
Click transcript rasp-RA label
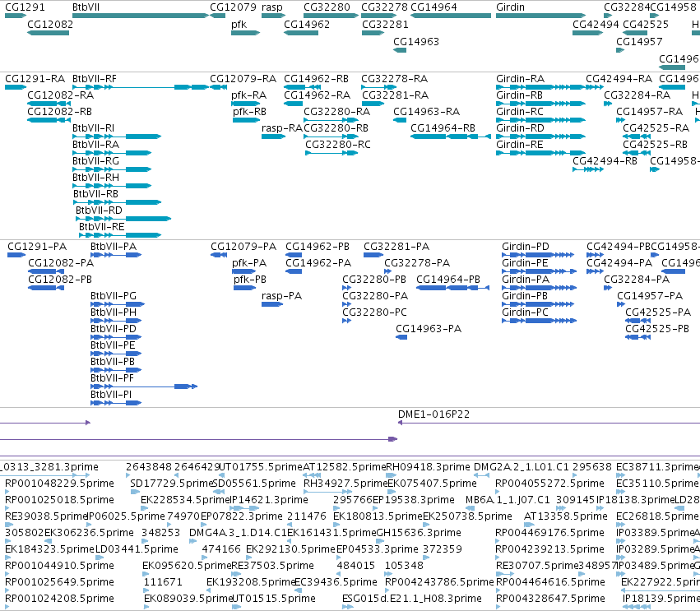[x=282, y=127]
